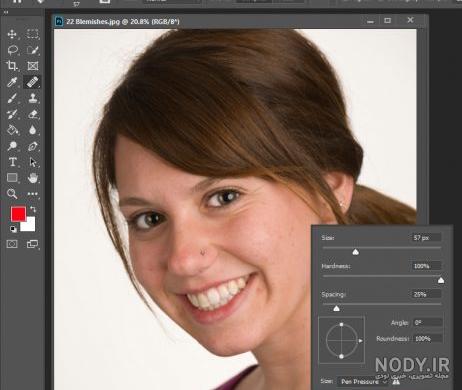The height and width of the screenshot is (390, 462).
Task: Click the Spacing slider handle
Action: 336,308
